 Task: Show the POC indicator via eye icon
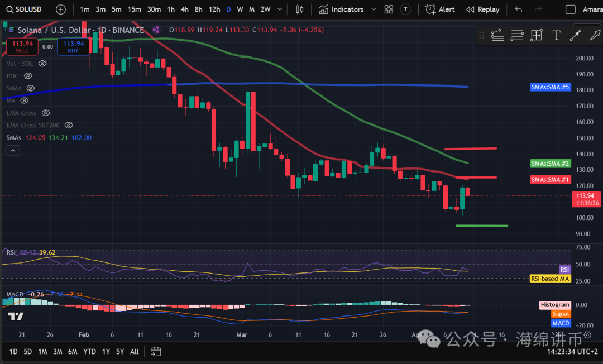tap(28, 76)
